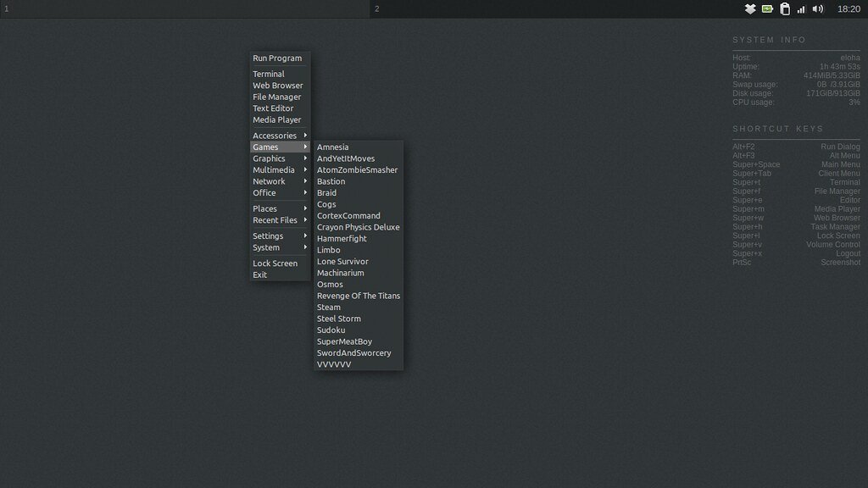Select Run Program from the menu
Screen dimensions: 868x488
click(x=277, y=58)
